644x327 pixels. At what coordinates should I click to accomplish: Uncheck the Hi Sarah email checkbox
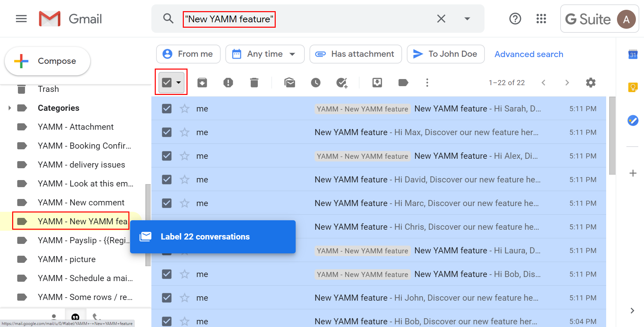[167, 109]
